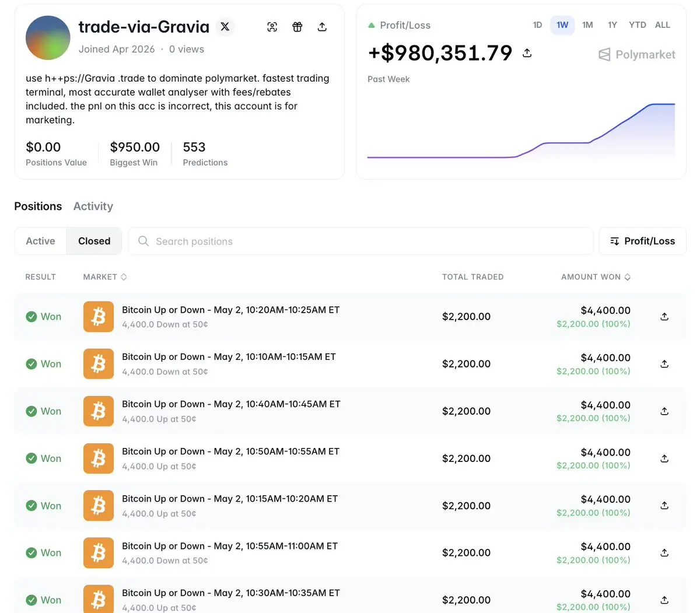The image size is (700, 613).
Task: Share the 10:55AM-11:00AM ET position
Action: (x=664, y=553)
